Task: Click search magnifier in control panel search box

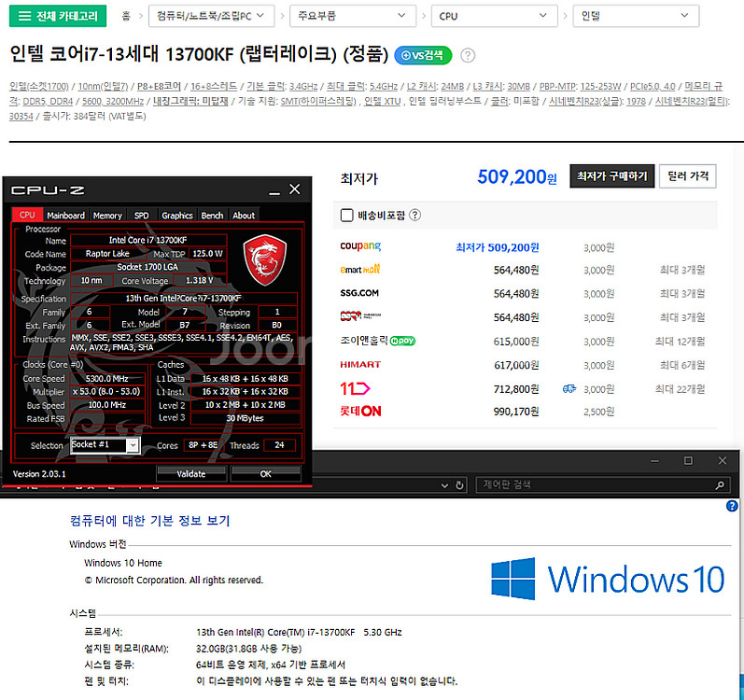Action: (720, 484)
